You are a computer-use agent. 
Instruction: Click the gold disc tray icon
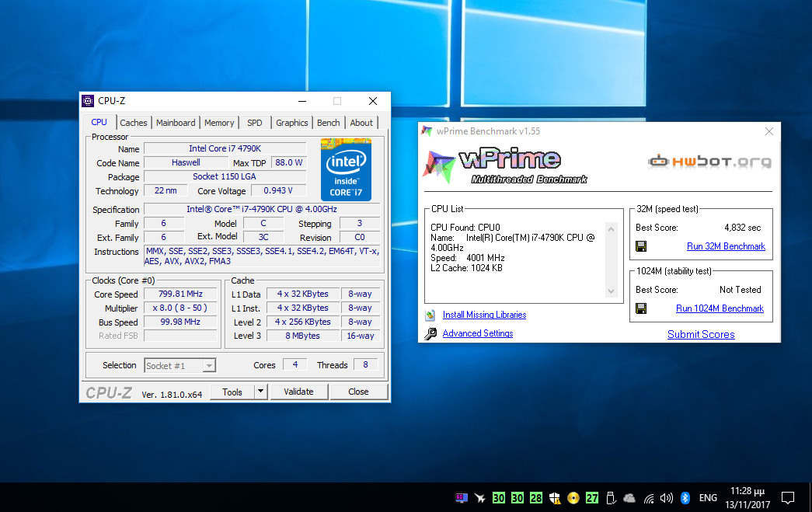[x=573, y=498]
